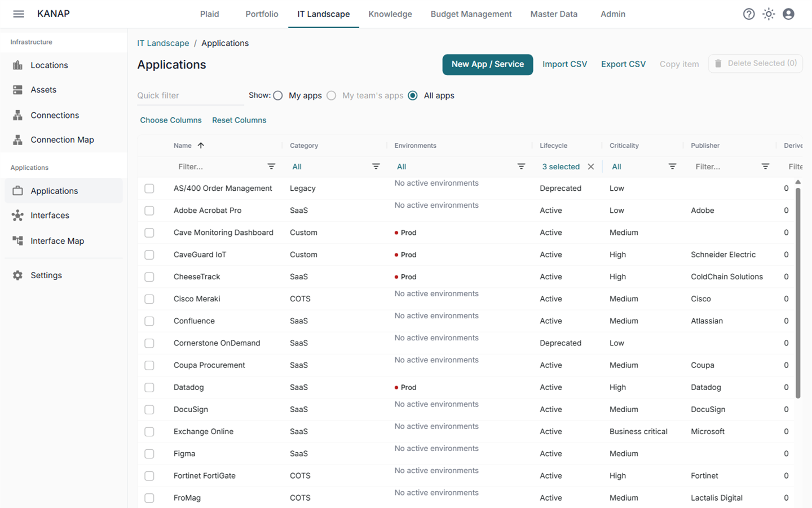Click the Interface Map icon
The height and width of the screenshot is (508, 812).
pyautogui.click(x=18, y=241)
